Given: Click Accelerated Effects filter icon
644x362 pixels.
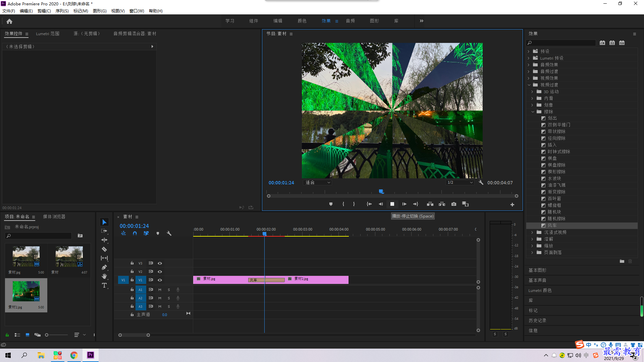Looking at the screenshot, I should (x=602, y=43).
